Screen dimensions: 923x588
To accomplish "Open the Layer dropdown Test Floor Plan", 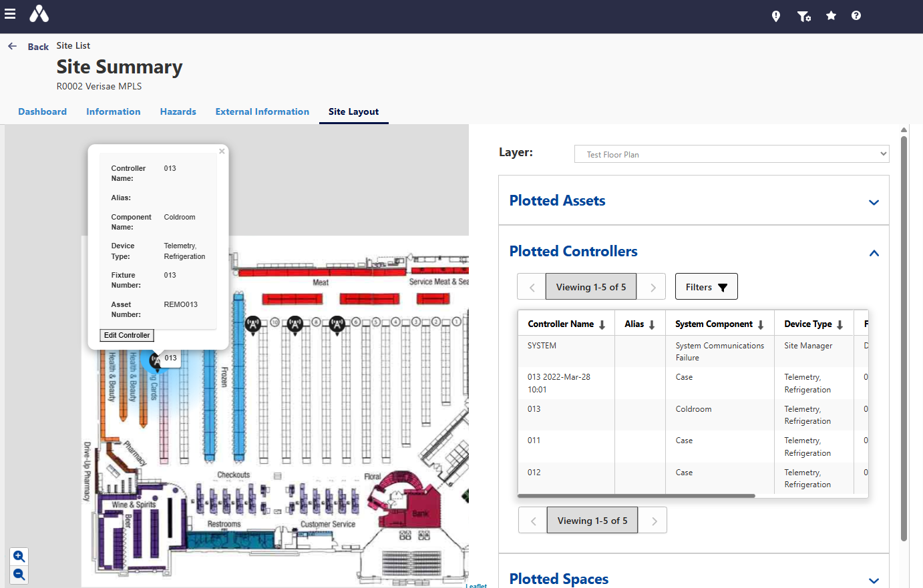I will [x=731, y=154].
